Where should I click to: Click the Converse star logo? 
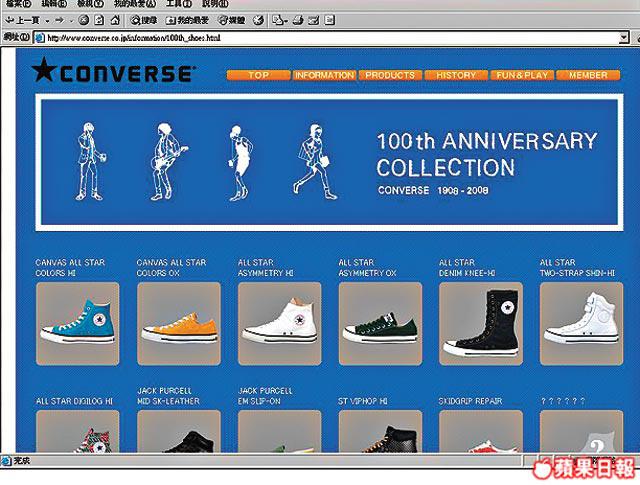coord(113,71)
